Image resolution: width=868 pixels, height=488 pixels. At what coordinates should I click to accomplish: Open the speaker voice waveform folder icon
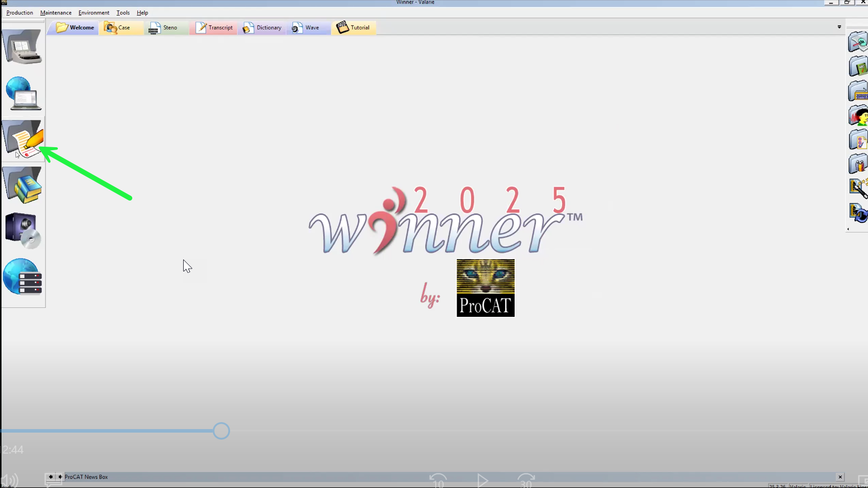(x=858, y=115)
